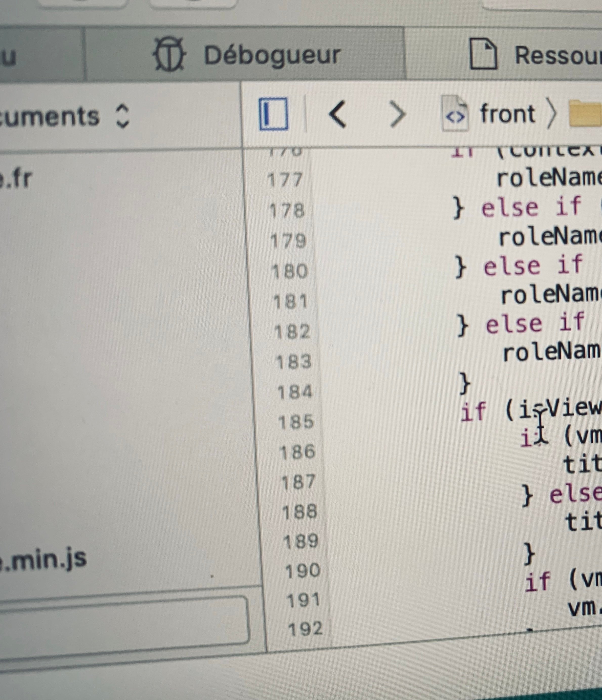602x700 pixels.
Task: Go forward with the right chevron
Action: [x=397, y=115]
